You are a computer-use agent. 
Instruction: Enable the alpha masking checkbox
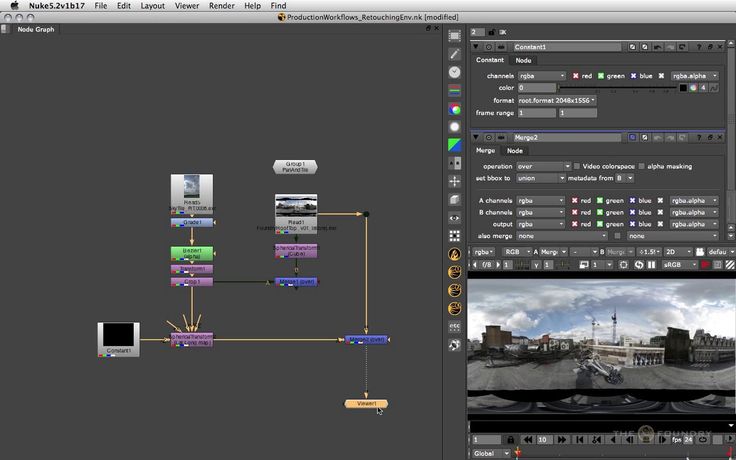[640, 166]
